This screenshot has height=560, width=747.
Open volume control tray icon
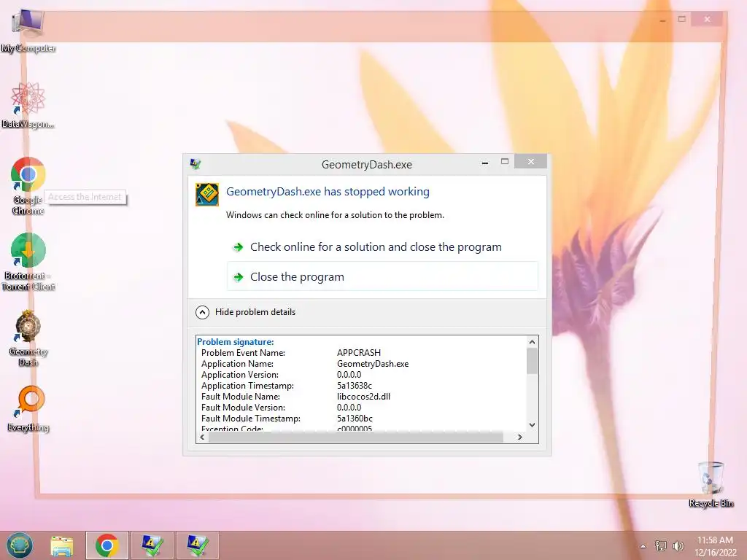point(678,545)
